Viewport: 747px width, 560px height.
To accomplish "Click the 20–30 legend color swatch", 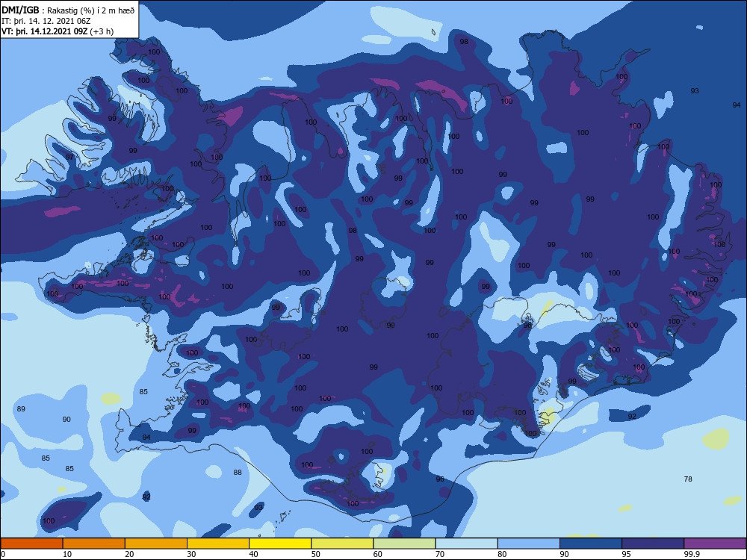I will click(x=156, y=544).
